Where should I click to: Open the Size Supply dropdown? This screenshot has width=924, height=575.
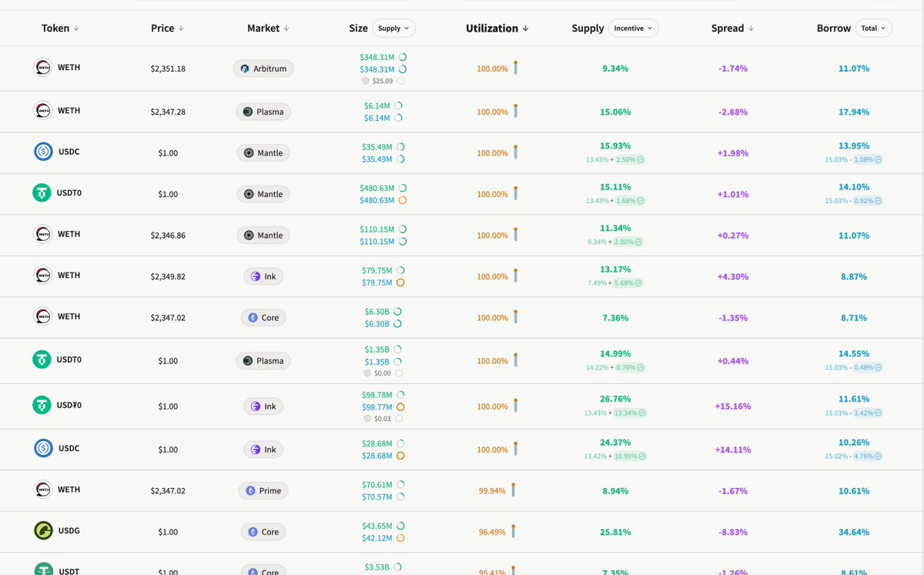(393, 28)
